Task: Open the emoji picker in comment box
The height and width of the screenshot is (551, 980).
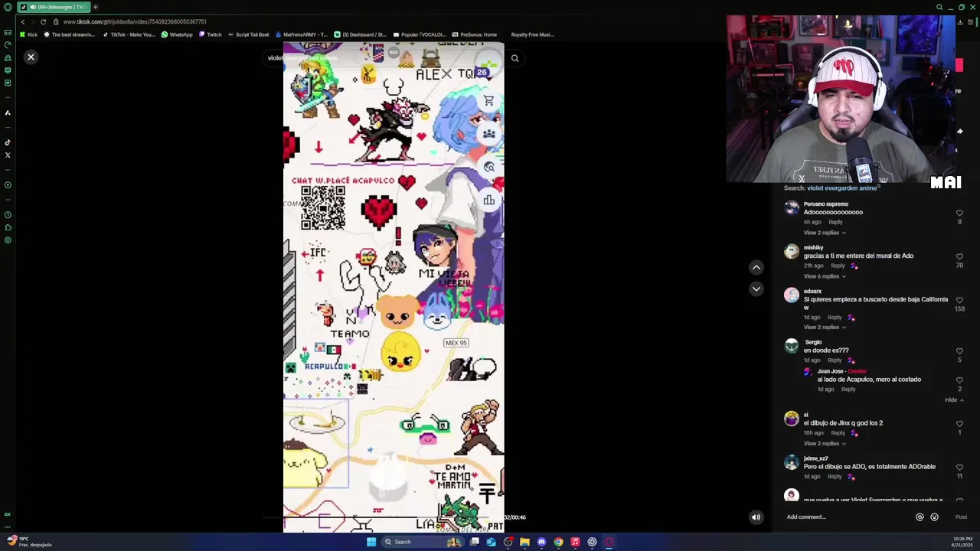Action: coord(934,517)
